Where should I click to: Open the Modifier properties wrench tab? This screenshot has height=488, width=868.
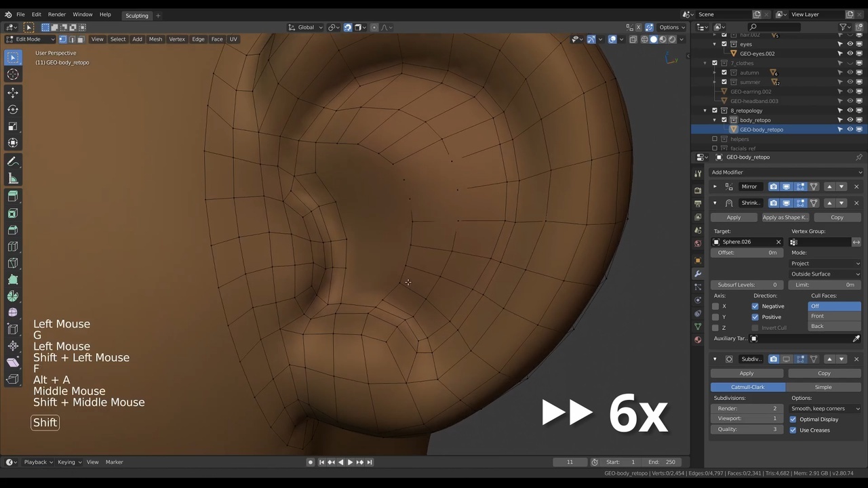(x=698, y=273)
